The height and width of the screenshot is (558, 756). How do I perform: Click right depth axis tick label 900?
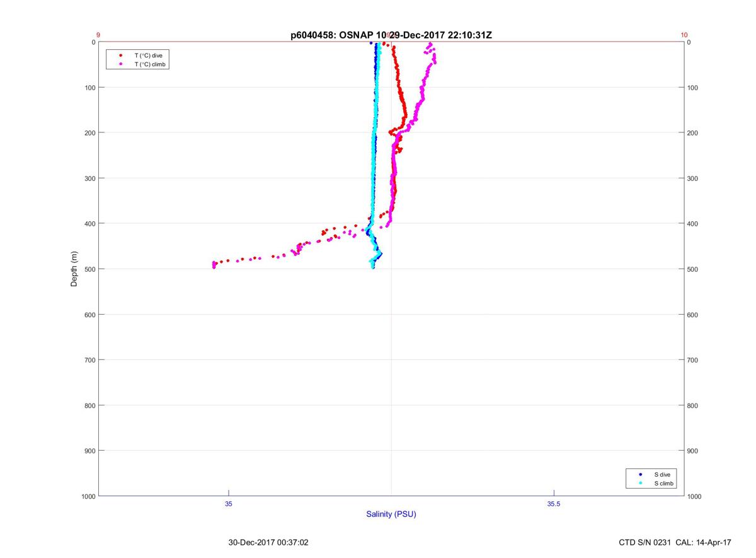pos(692,451)
